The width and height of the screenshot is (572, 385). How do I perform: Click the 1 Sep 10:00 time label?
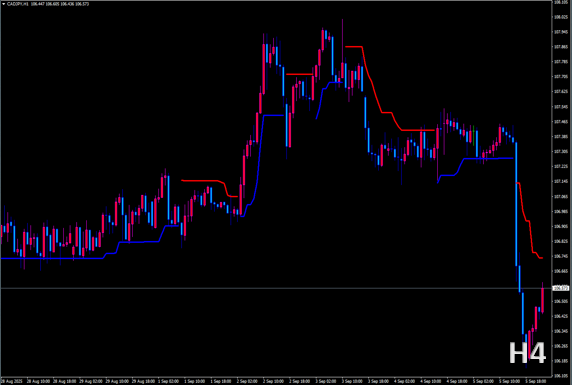click(194, 381)
